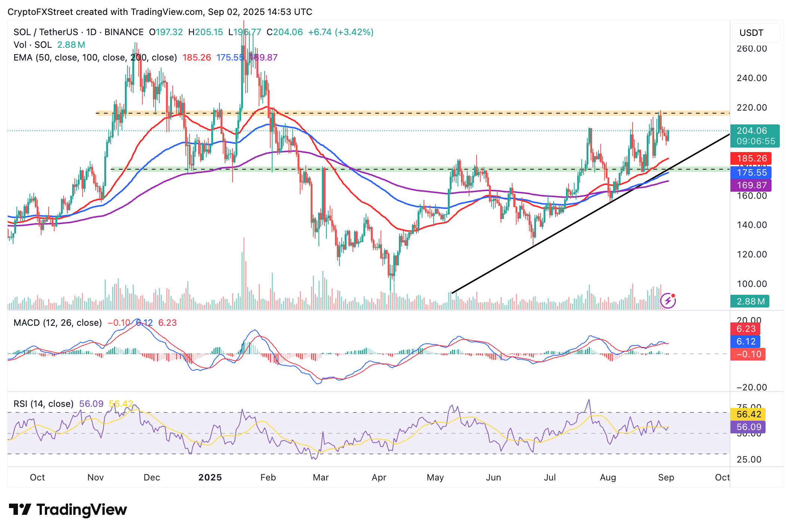The width and height of the screenshot is (791, 532).
Task: Click the Vol · SOL indicator legend
Action: (33, 45)
